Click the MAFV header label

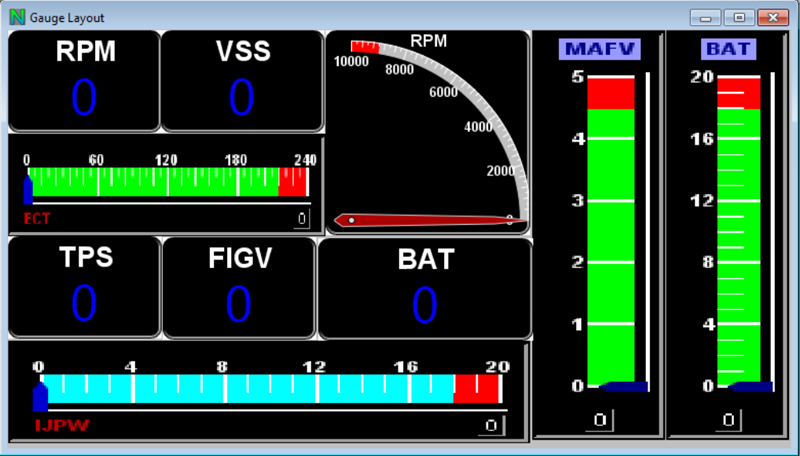coord(600,48)
